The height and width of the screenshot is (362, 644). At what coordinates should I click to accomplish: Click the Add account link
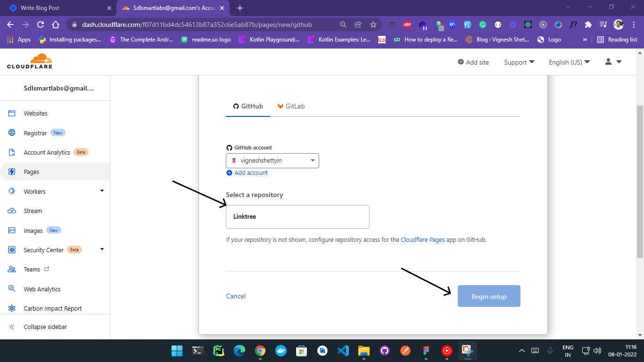click(247, 173)
